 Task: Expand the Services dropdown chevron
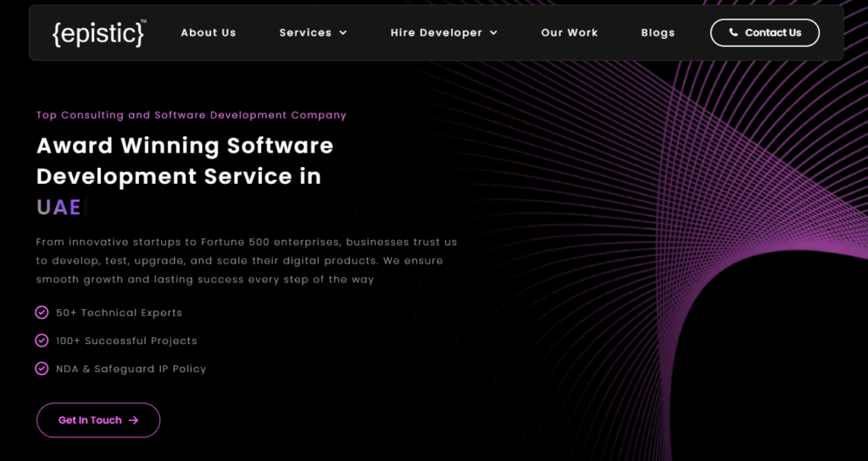[x=343, y=33]
